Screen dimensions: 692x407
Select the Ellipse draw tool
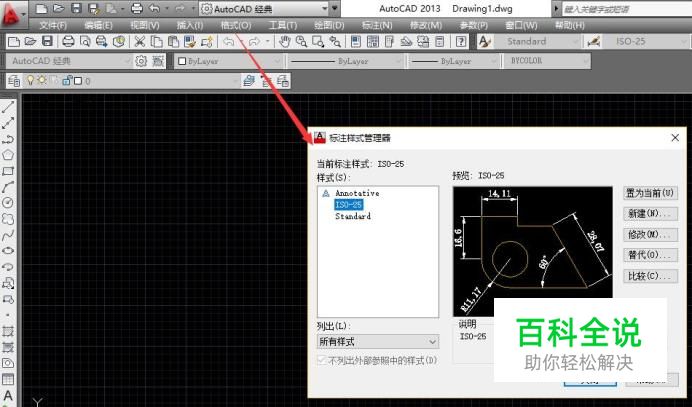click(8, 251)
